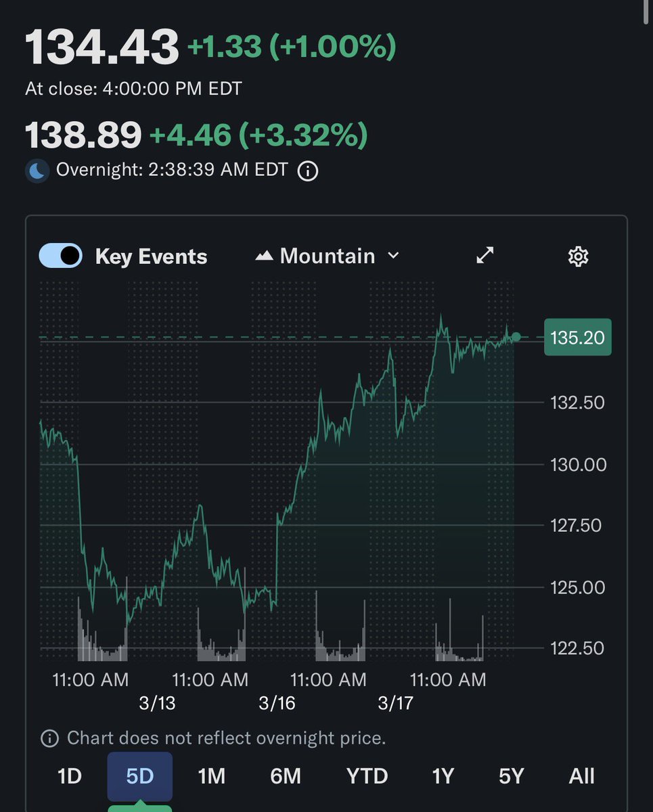Click the Mountain chart type icon
Screen dimensions: 653x812
coord(265,256)
